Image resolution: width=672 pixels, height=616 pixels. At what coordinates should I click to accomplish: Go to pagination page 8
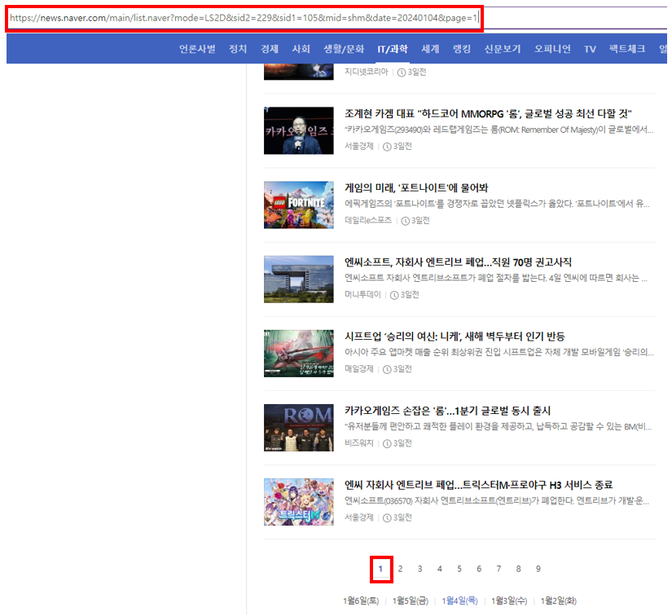pos(519,569)
